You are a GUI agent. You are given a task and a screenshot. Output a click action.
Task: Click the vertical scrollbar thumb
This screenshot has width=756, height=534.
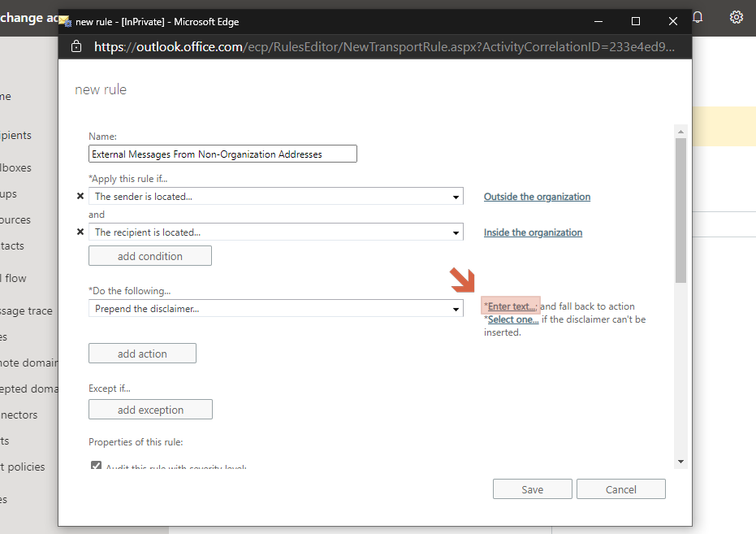point(680,211)
